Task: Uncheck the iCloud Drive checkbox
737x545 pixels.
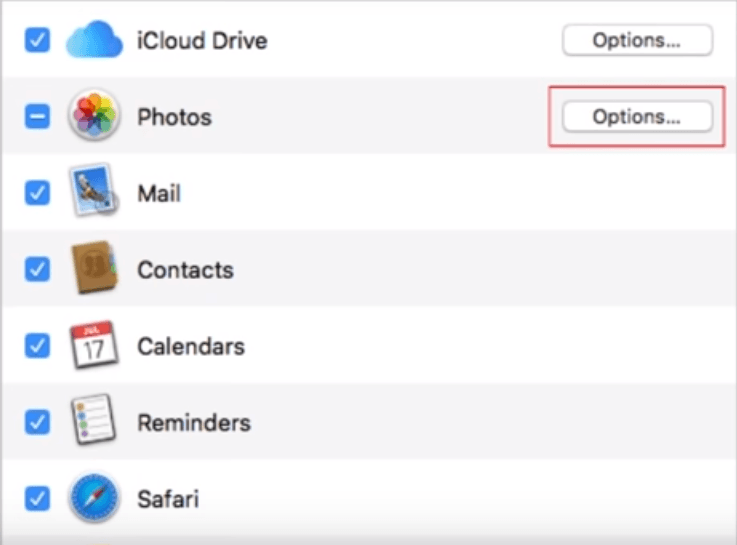Action: click(37, 41)
